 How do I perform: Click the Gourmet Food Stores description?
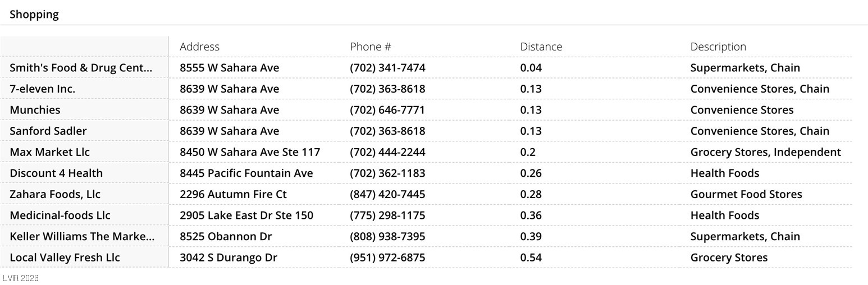pos(746,194)
